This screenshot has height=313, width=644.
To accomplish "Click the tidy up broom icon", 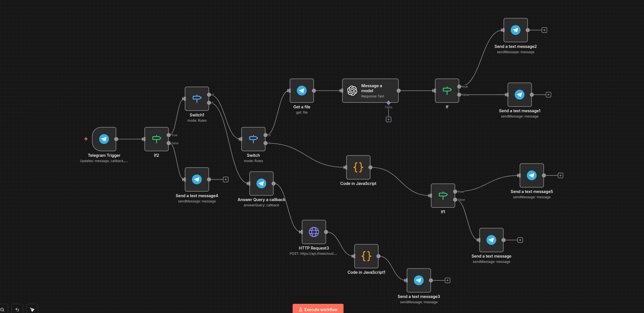I will (32, 310).
